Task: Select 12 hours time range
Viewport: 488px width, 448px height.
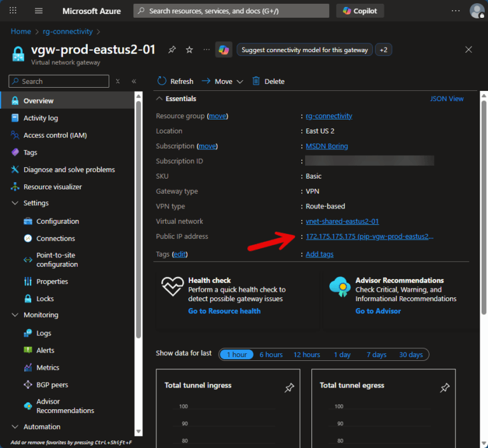Action: coord(307,355)
